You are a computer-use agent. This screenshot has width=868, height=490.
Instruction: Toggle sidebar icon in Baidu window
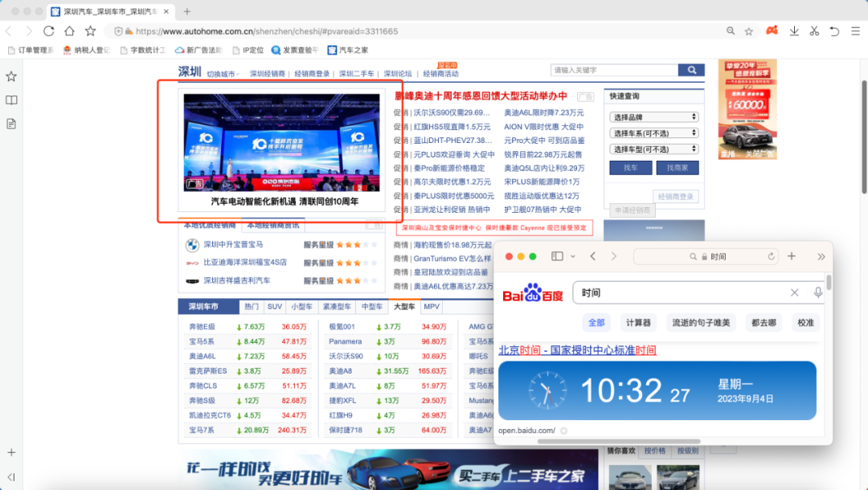(557, 256)
